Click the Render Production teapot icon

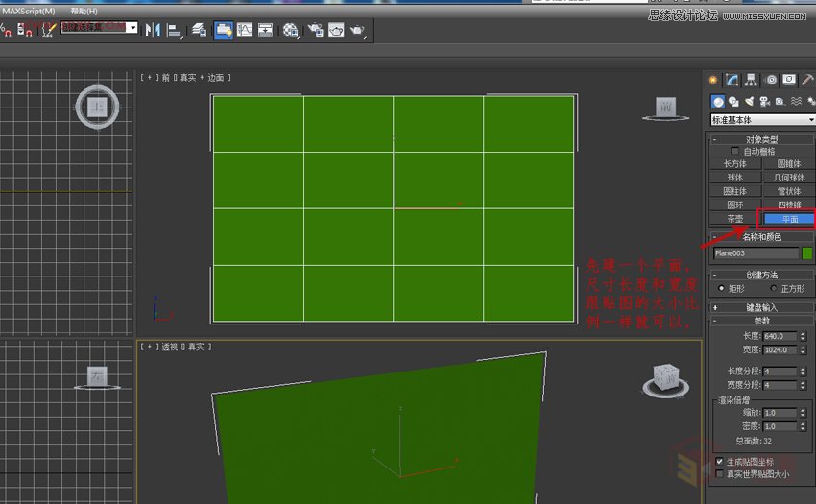click(x=358, y=31)
